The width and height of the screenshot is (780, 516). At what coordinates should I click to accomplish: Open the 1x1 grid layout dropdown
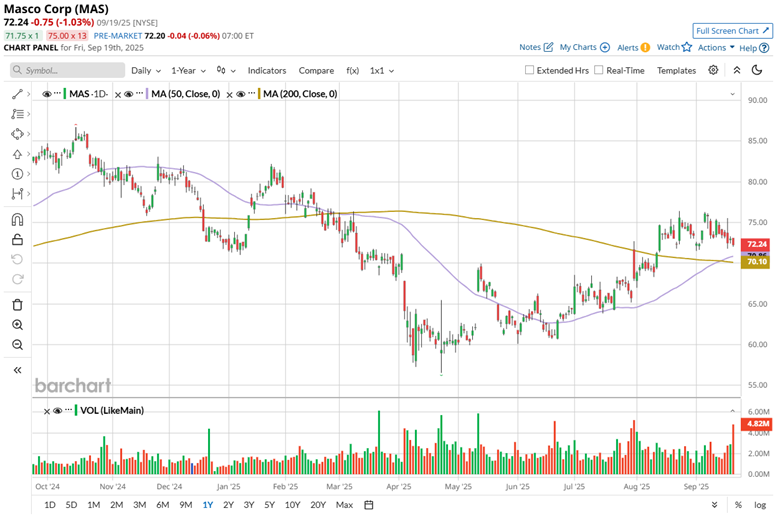click(x=382, y=71)
